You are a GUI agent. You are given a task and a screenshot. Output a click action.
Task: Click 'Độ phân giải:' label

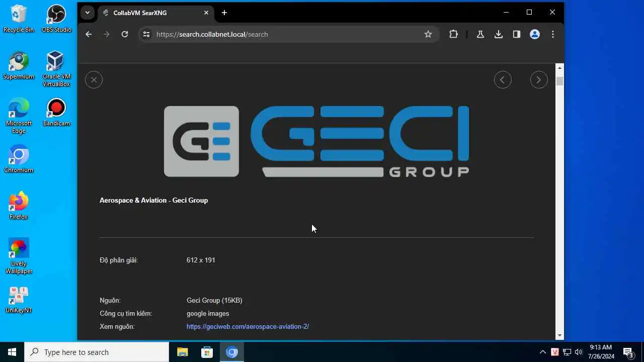tap(119, 260)
